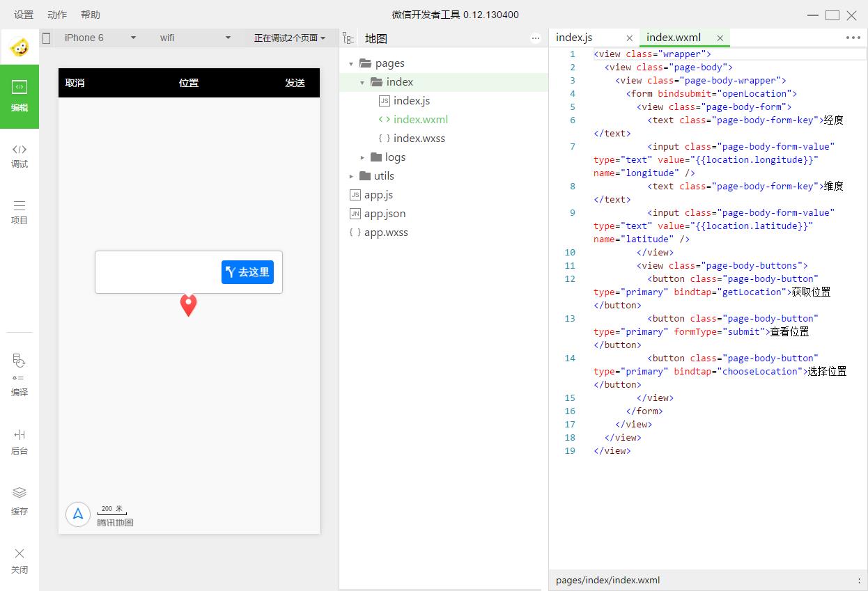Open the 帮助 menu
Viewport: 868px width, 591px height.
point(91,15)
